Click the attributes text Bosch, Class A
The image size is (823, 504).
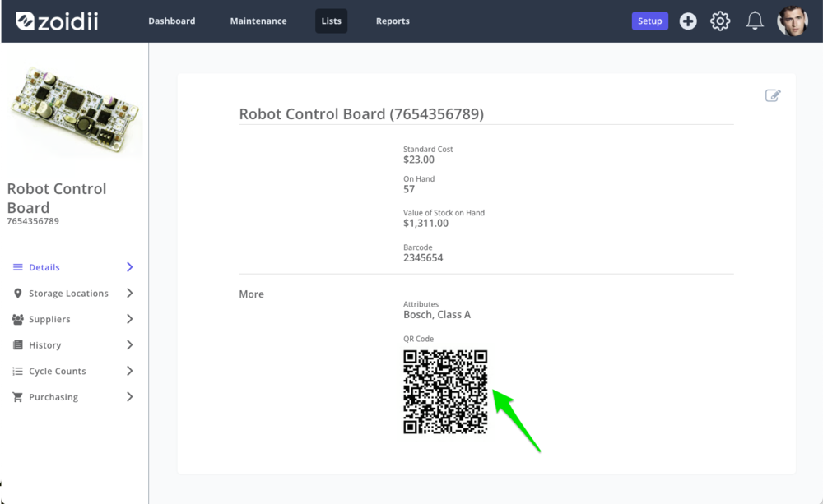pos(437,315)
